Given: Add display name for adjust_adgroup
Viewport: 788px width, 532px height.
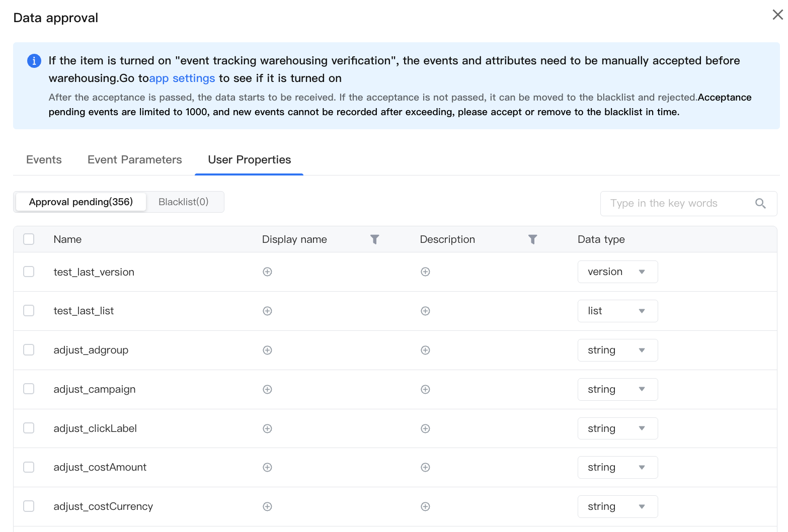Looking at the screenshot, I should [x=267, y=350].
